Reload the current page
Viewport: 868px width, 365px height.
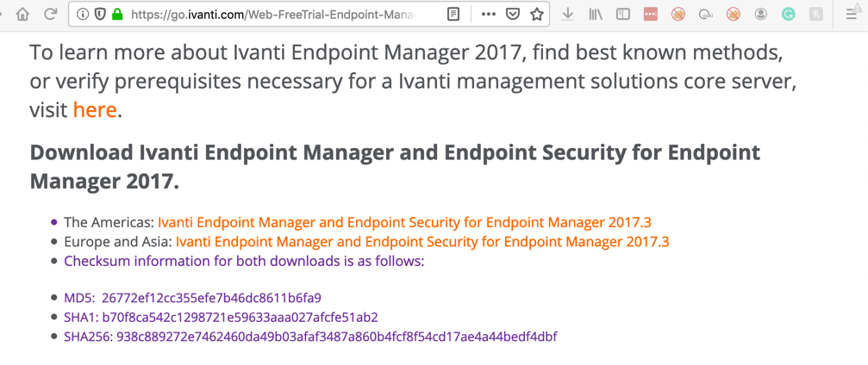[x=51, y=14]
